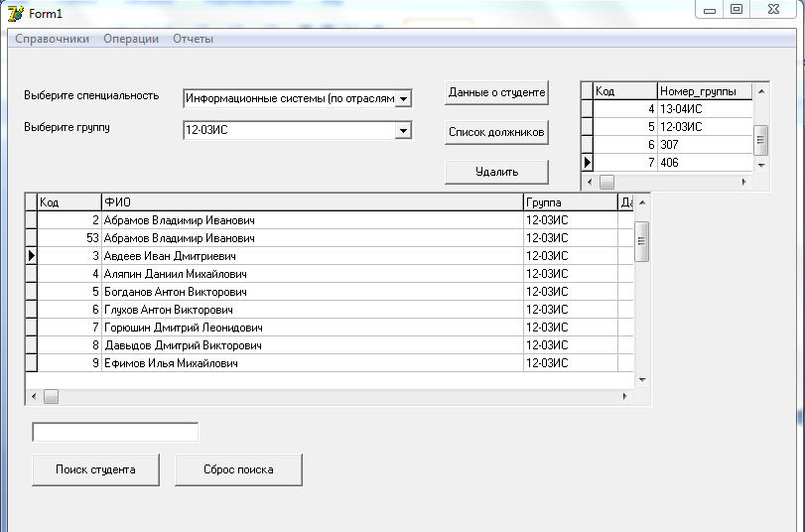This screenshot has height=532, width=805.
Task: Click the row indicator arrow beside group 406
Action: (x=588, y=163)
